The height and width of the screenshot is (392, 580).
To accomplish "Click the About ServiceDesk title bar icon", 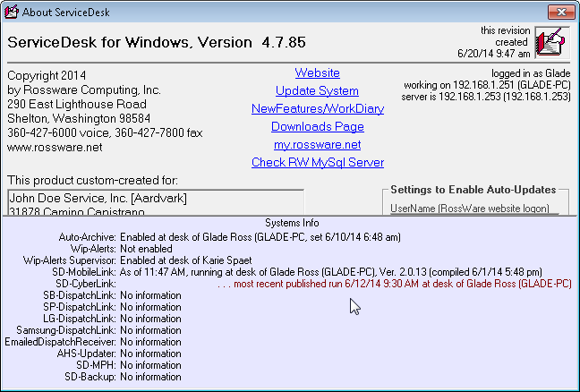I will coord(12,10).
